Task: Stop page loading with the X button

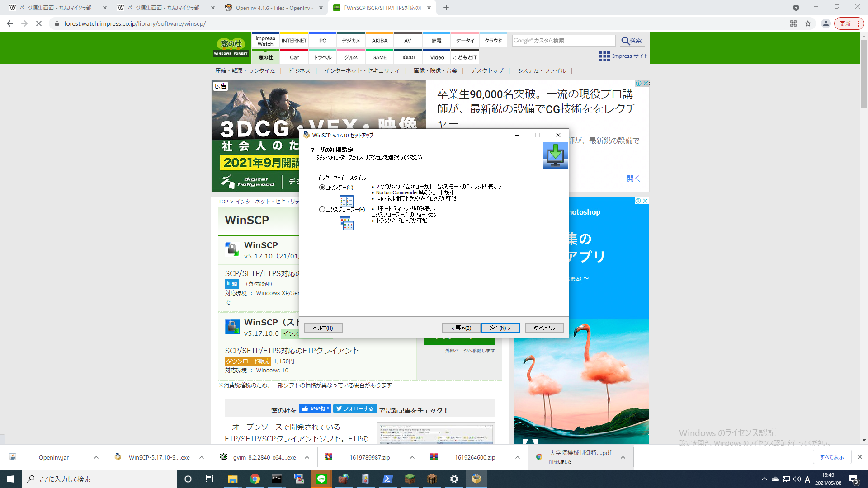Action: pyautogui.click(x=39, y=23)
